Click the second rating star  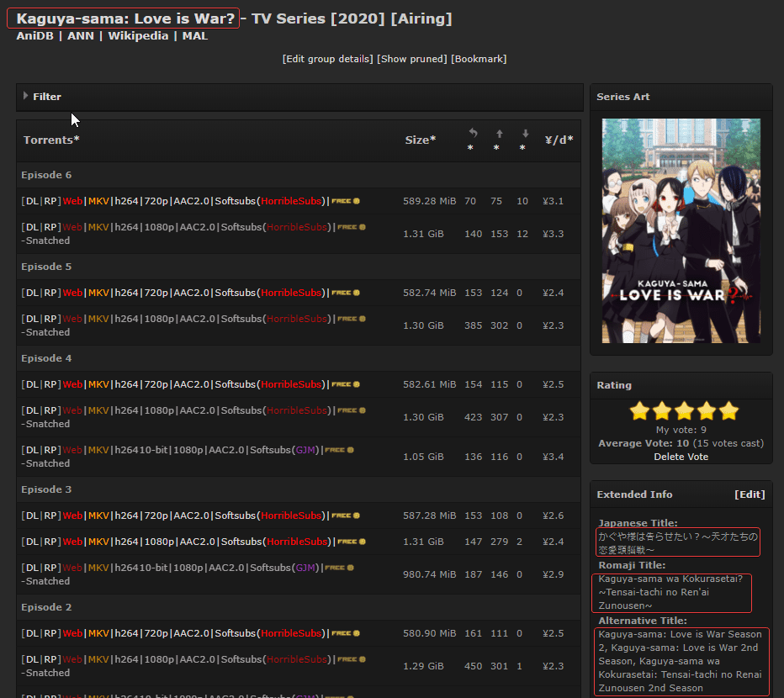pos(662,411)
